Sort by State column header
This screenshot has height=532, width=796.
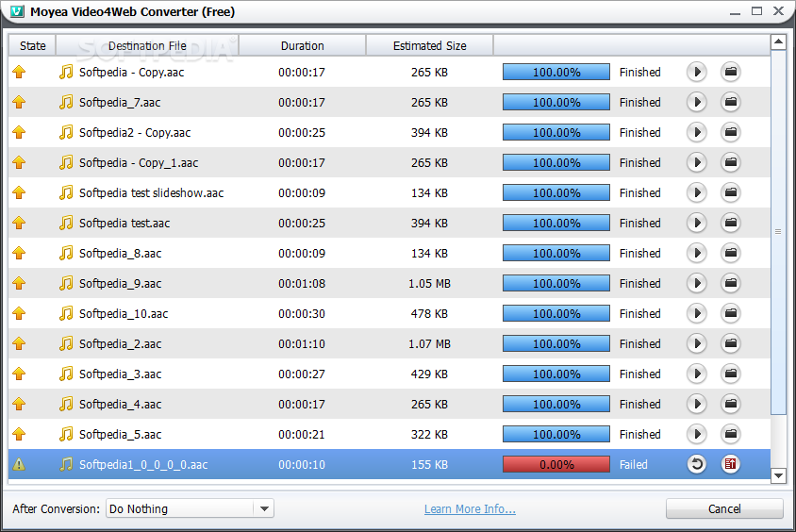[x=32, y=45]
